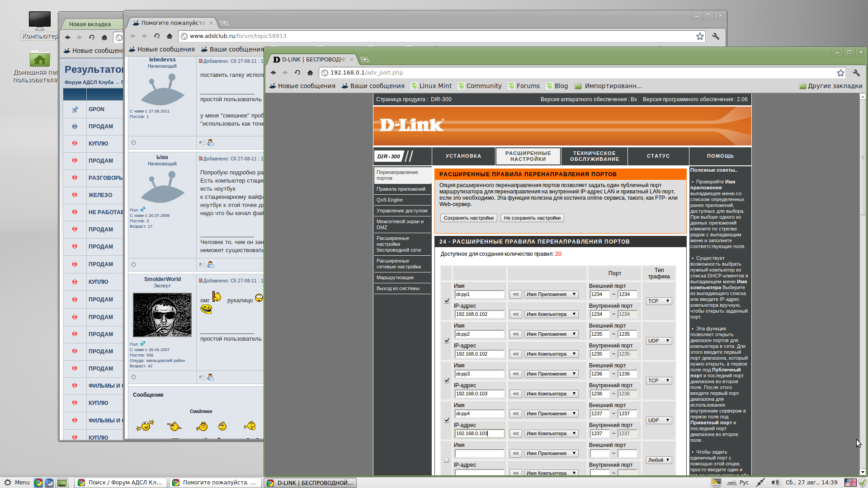Switch to Поиск / Форум АДСЛ taskbar window
The width and height of the screenshot is (868, 488).
(121, 483)
